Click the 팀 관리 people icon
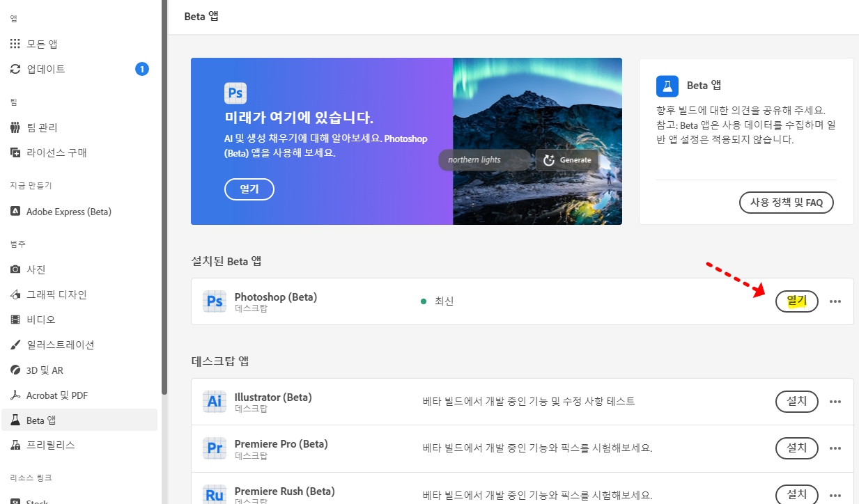 tap(15, 127)
